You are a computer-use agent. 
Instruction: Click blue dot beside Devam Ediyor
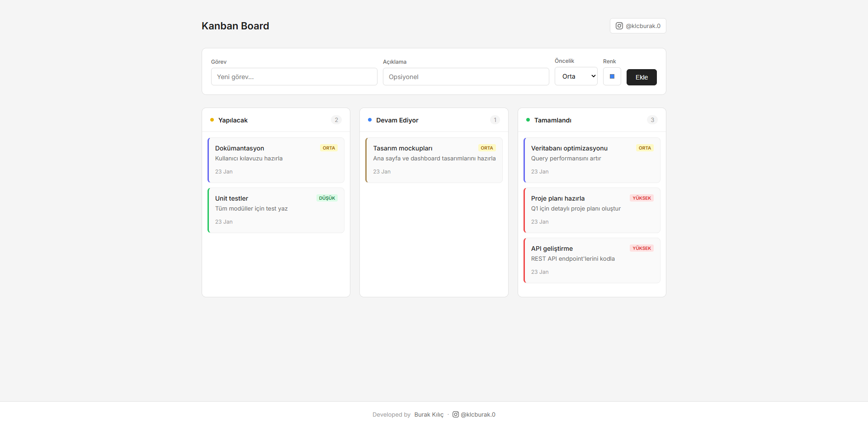(x=370, y=120)
